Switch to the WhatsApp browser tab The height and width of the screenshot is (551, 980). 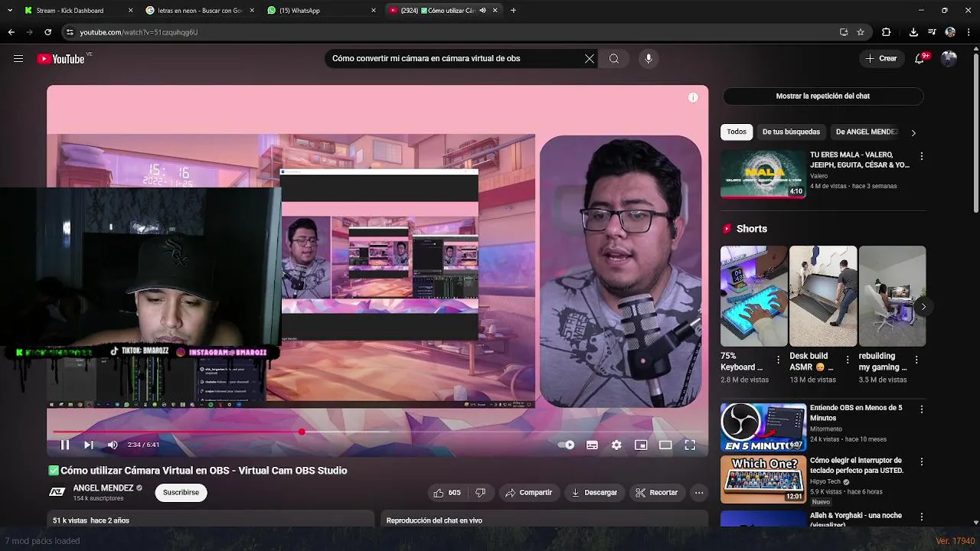[322, 11]
